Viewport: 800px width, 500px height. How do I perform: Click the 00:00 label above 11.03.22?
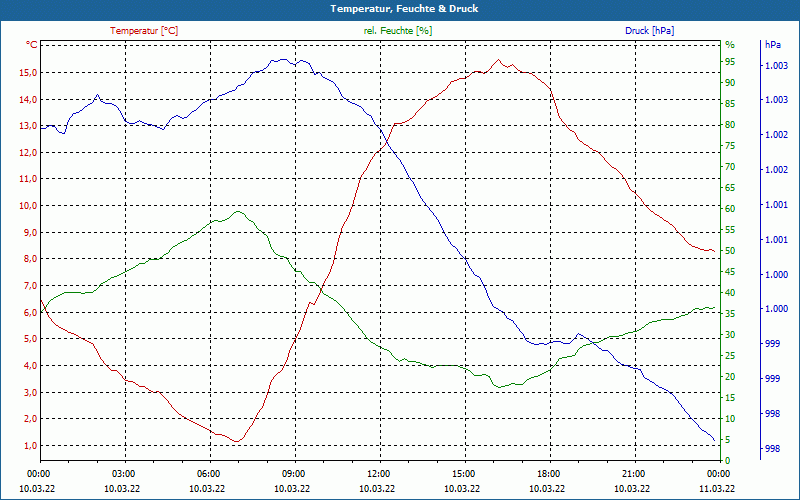pyautogui.click(x=718, y=473)
